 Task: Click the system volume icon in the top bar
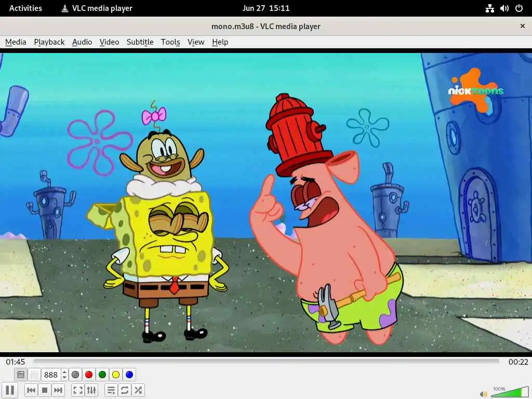pyautogui.click(x=504, y=8)
